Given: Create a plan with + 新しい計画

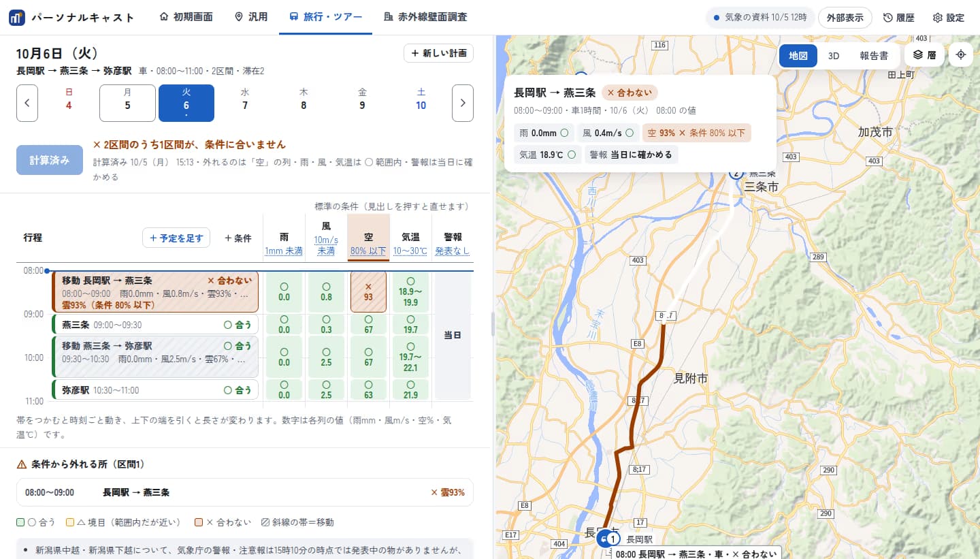Looking at the screenshot, I should click(x=439, y=53).
